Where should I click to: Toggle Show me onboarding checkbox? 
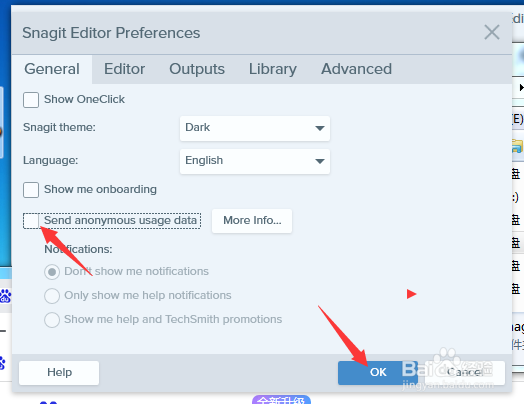pyautogui.click(x=31, y=190)
